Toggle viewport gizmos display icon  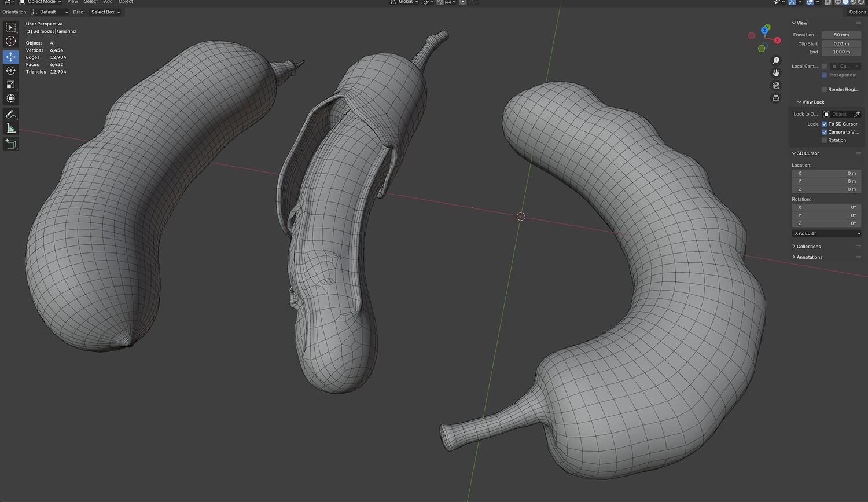tap(792, 2)
